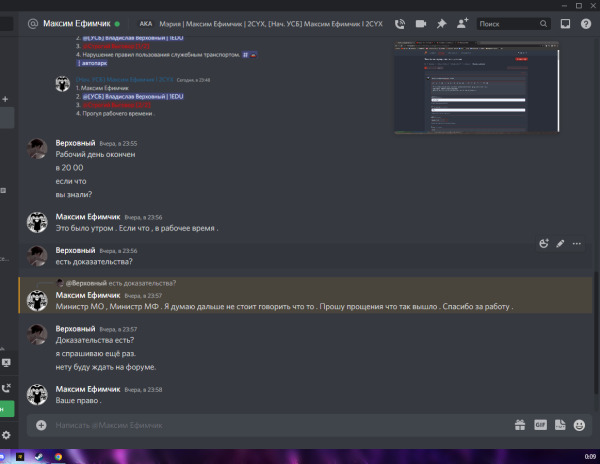Click the plus attachment button in message box
The image size is (600, 464).
(x=41, y=425)
